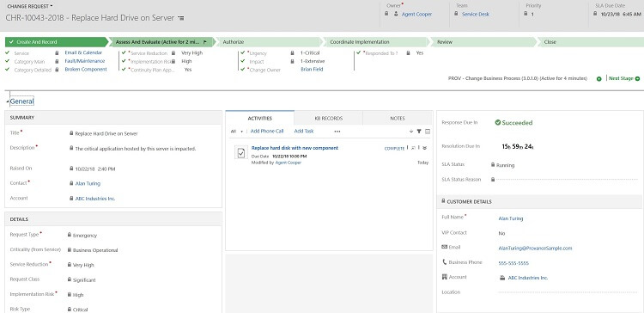
Task: Click the 555-555-5555 phone link
Action: (513, 263)
